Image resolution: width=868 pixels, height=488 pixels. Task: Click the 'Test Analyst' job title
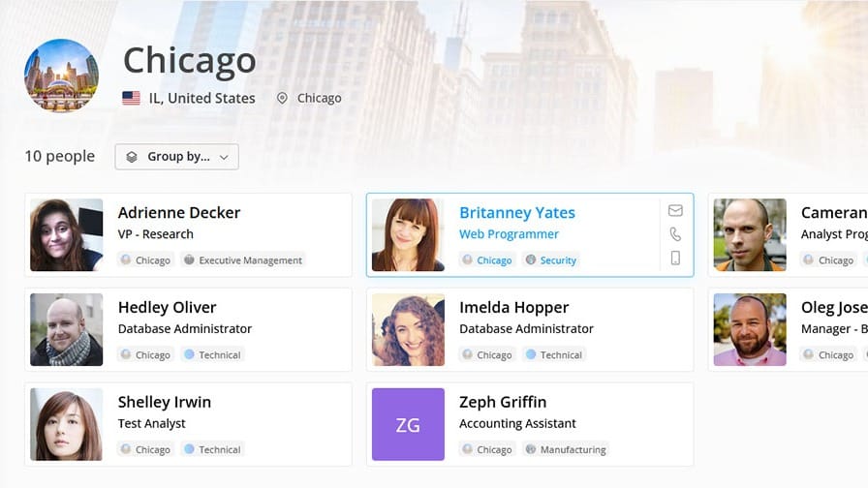152,423
